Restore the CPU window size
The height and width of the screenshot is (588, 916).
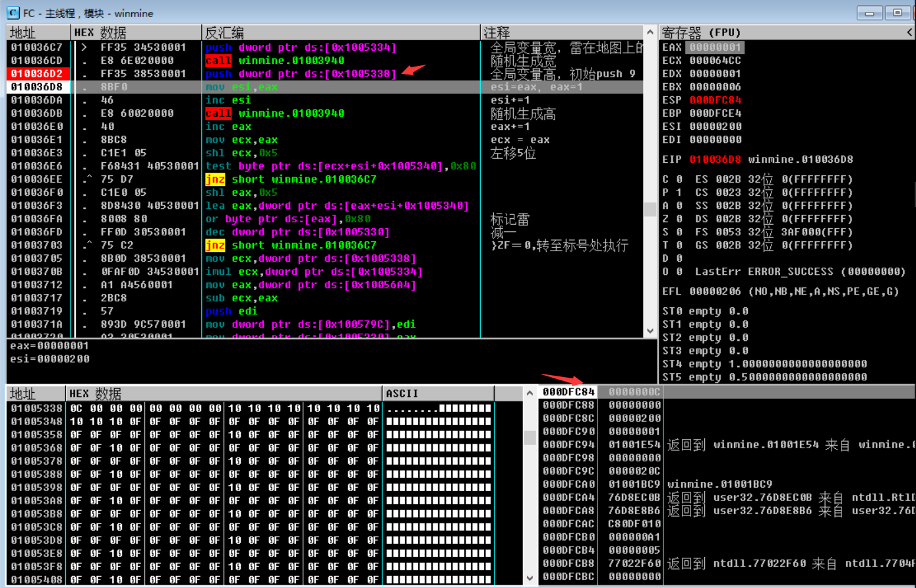(x=898, y=13)
